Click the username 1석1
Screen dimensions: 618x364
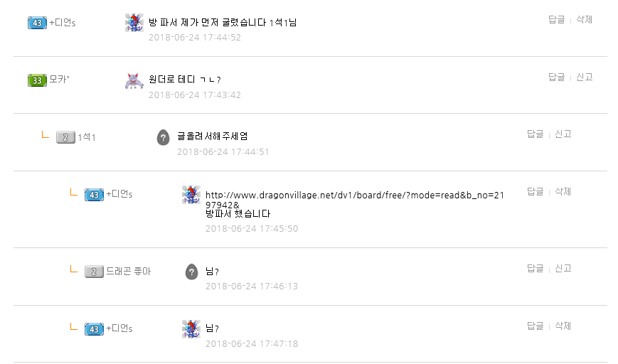87,137
